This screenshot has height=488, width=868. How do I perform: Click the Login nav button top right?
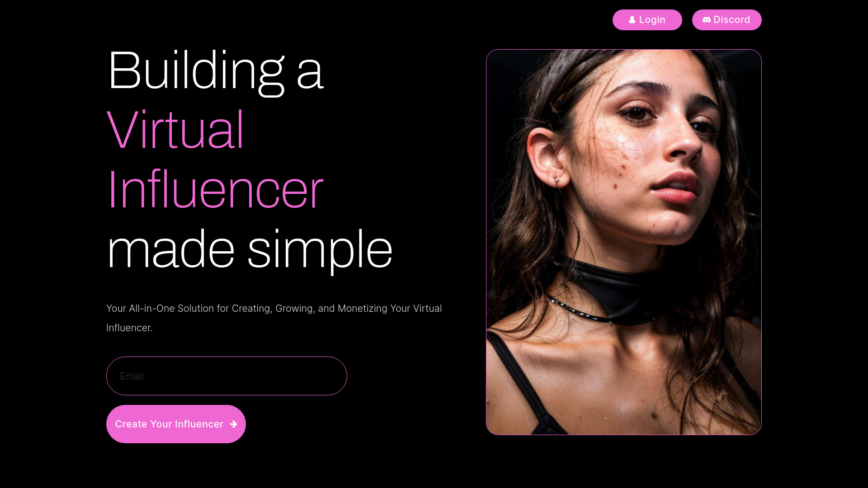[647, 20]
